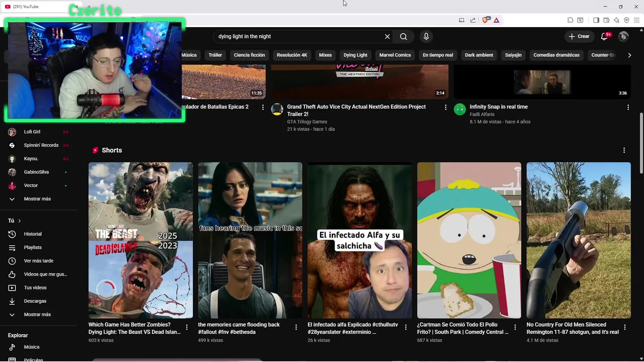Image resolution: width=644 pixels, height=362 pixels.
Task: Open the Tú section chevron
Action: point(20,221)
